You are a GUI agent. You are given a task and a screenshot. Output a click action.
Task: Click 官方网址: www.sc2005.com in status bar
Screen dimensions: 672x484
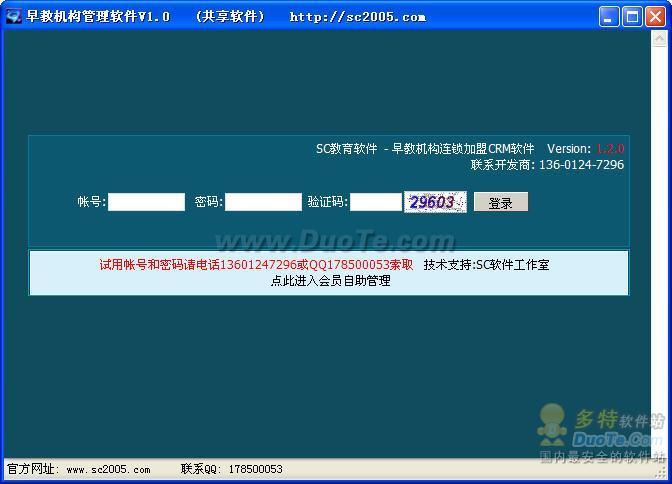(x=79, y=469)
